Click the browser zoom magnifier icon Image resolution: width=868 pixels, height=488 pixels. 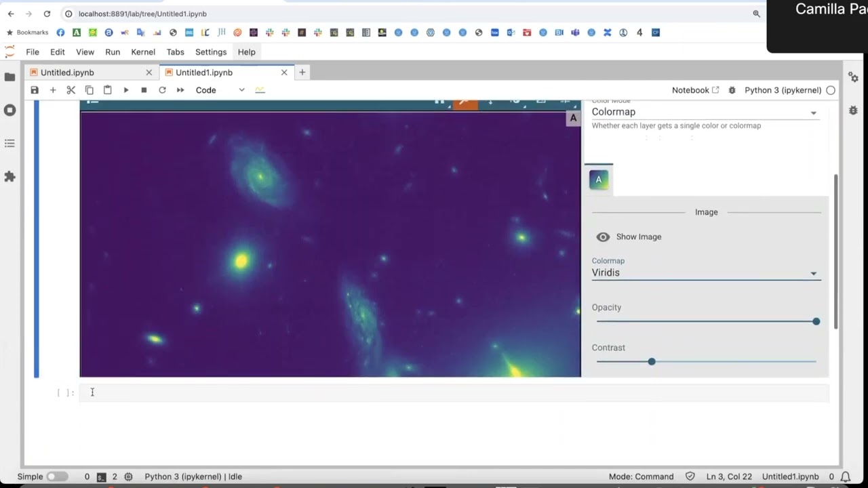click(756, 14)
